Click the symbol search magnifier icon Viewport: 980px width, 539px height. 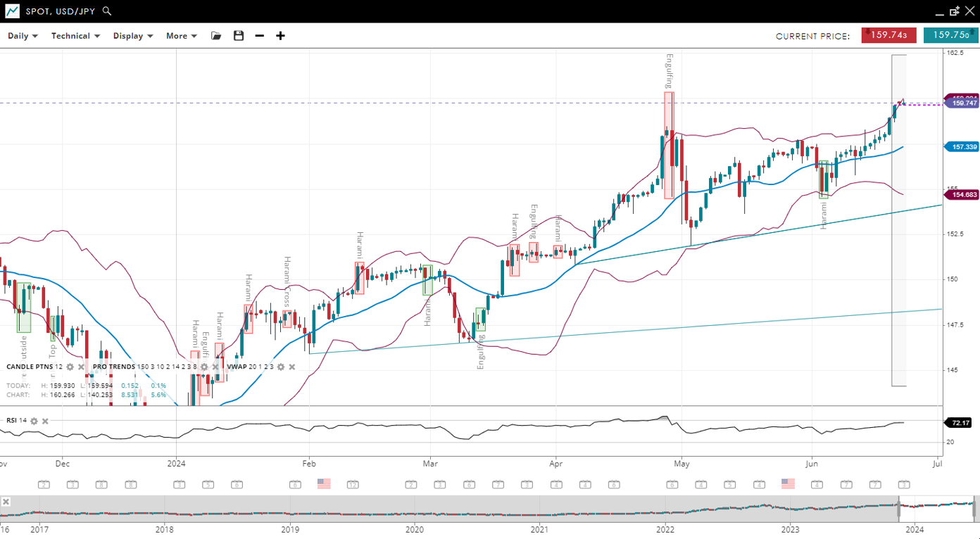107,11
